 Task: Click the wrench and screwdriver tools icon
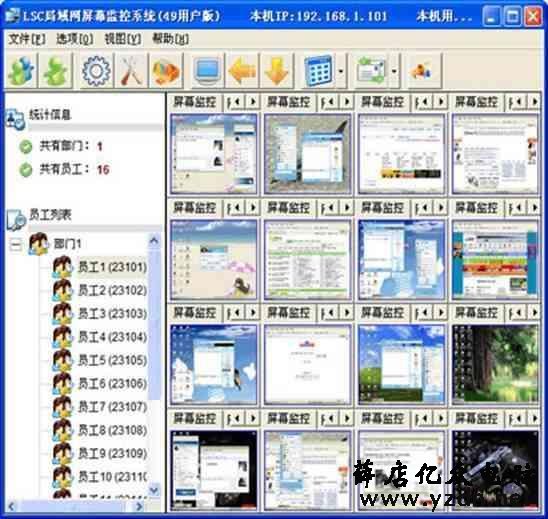tap(131, 71)
